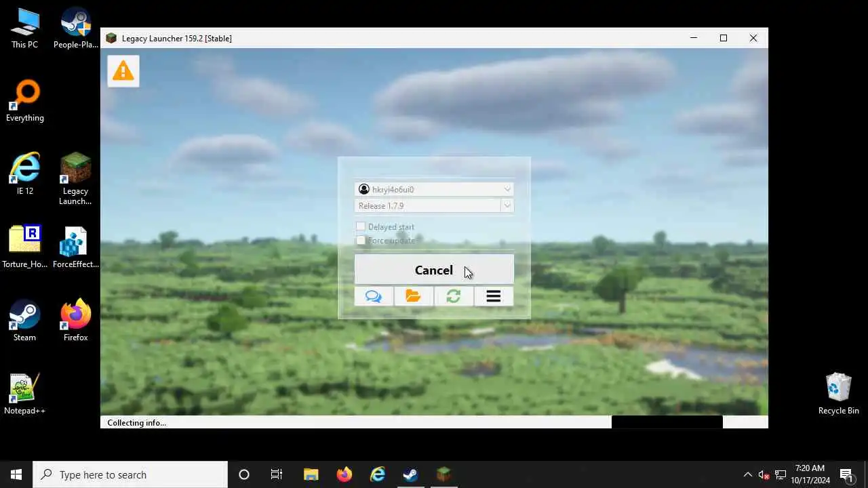Click the muted volume tray icon
This screenshot has height=488, width=868.
(x=764, y=474)
